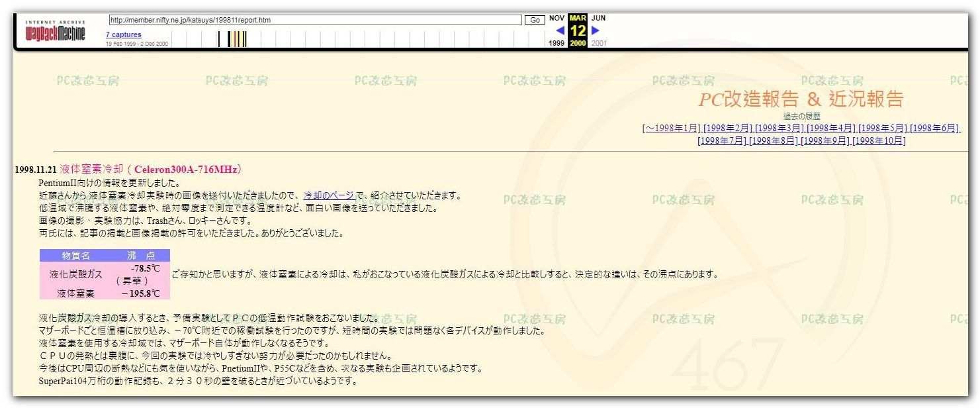Go to previous capture with left arrow
Image resolution: width=980 pixels, height=408 pixels.
click(x=560, y=30)
